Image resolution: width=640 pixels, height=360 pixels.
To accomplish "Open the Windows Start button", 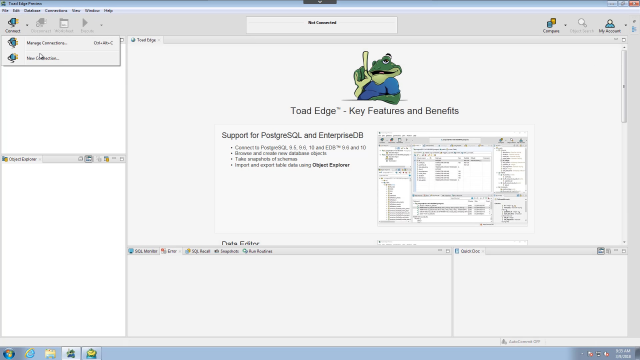I will coord(9,353).
